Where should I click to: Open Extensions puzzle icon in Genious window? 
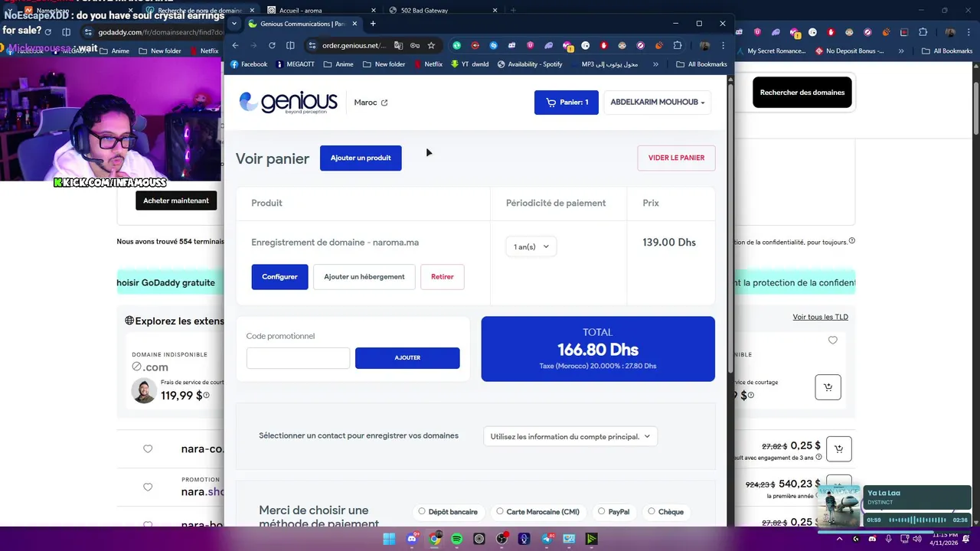tap(678, 45)
